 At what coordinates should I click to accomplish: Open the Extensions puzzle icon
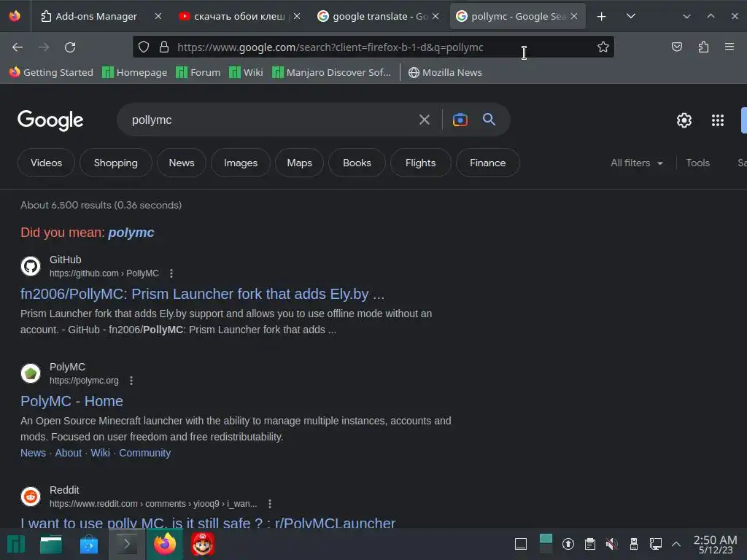[703, 47]
